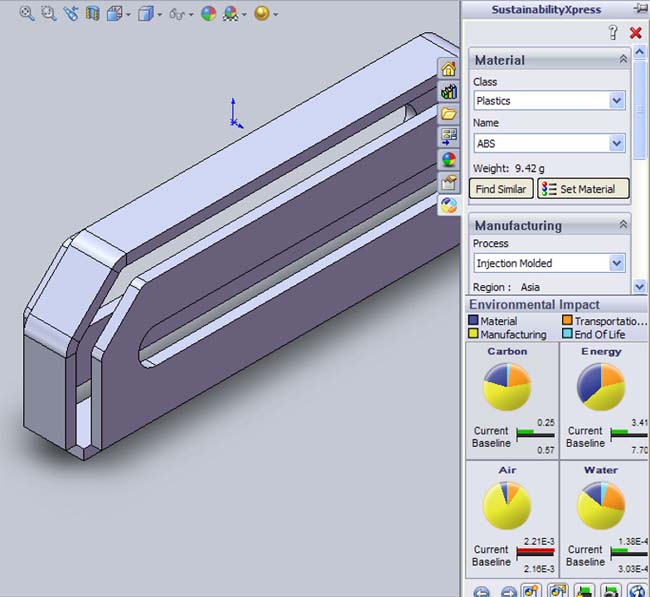Click the Zoom to Fit tool
Screen dimensions: 650x597
pyautogui.click(x=27, y=14)
